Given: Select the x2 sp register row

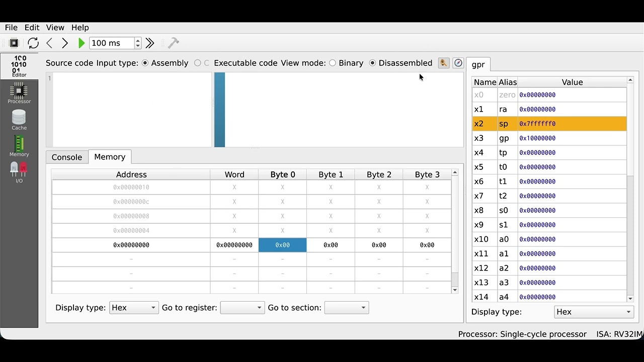Looking at the screenshot, I should tap(549, 124).
